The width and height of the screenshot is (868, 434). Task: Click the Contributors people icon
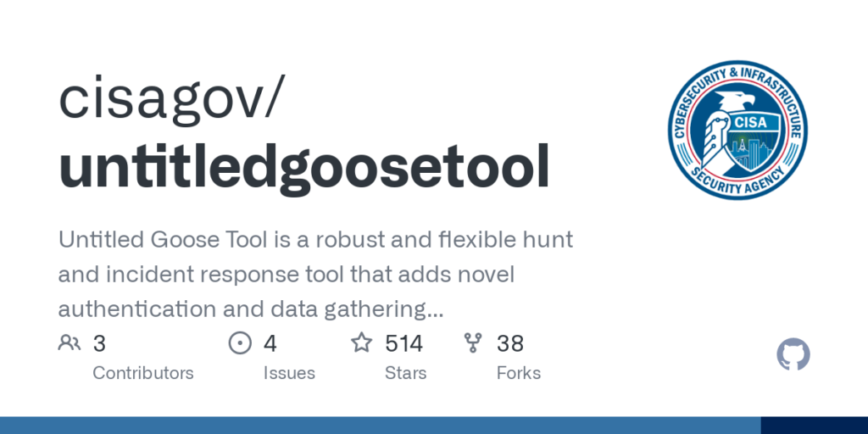70,343
